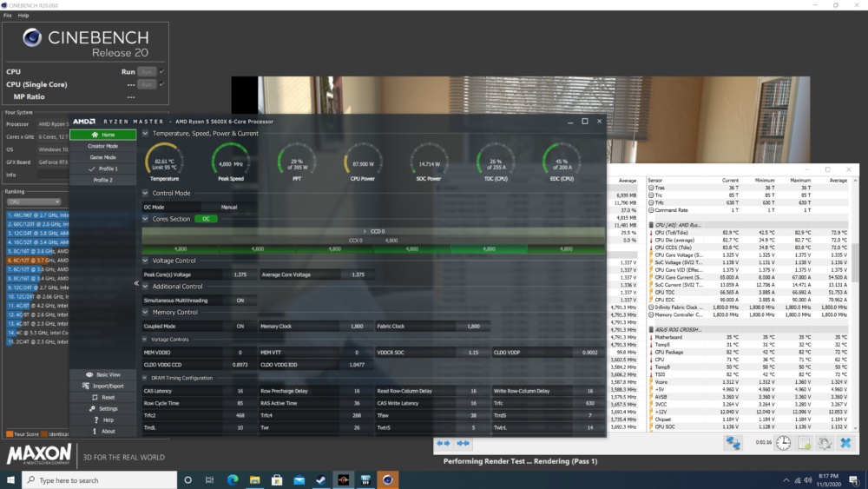Screen dimensions: 868x489
Task: Switch to Game Mode tab
Action: pyautogui.click(x=103, y=157)
